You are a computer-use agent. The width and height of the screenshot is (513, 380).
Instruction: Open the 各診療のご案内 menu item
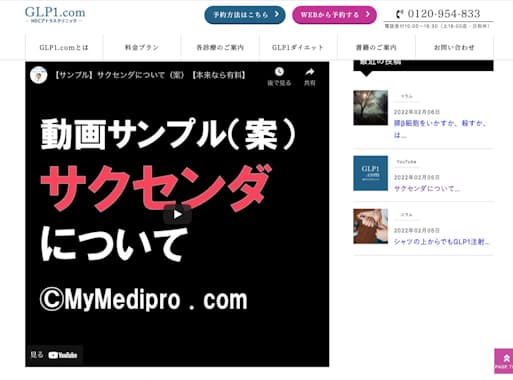tap(220, 47)
